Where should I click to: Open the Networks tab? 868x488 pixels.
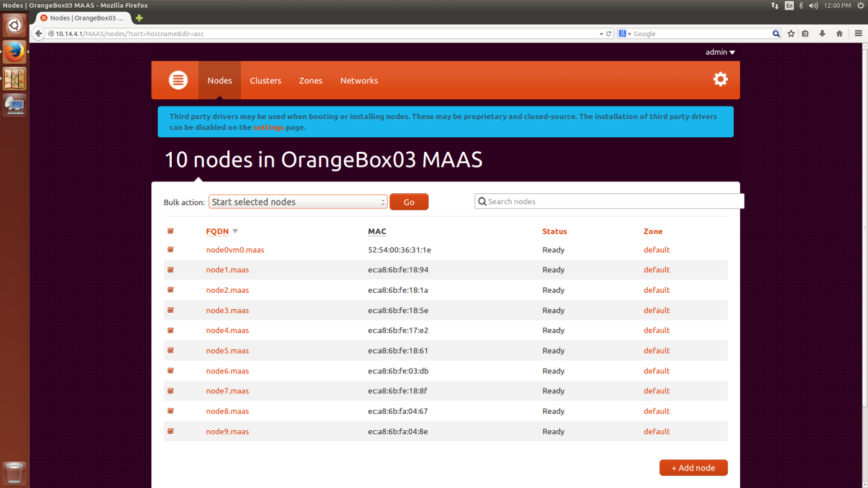click(x=359, y=80)
